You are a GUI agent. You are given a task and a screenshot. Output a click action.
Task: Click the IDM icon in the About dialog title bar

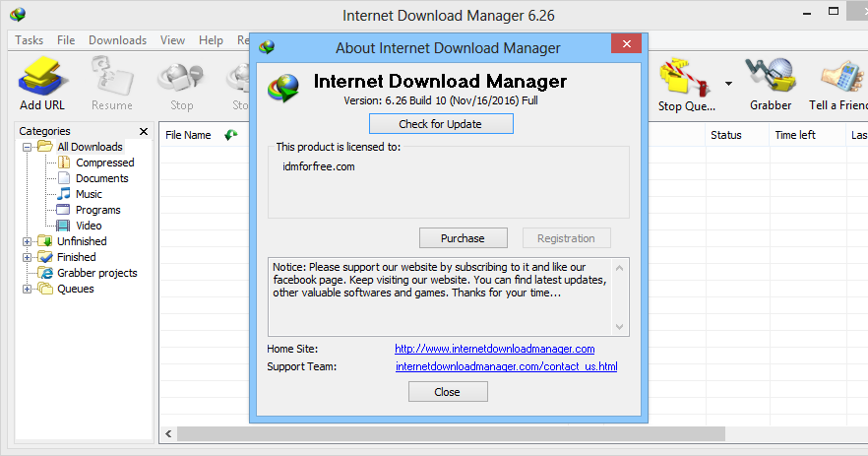click(267, 47)
